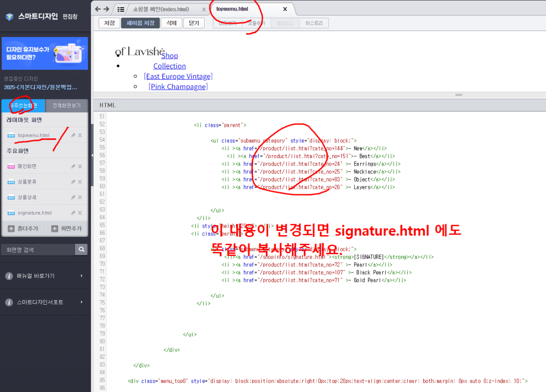Switch to the 전체화면보기 sidebar tab
The height and width of the screenshot is (392, 546).
click(67, 105)
